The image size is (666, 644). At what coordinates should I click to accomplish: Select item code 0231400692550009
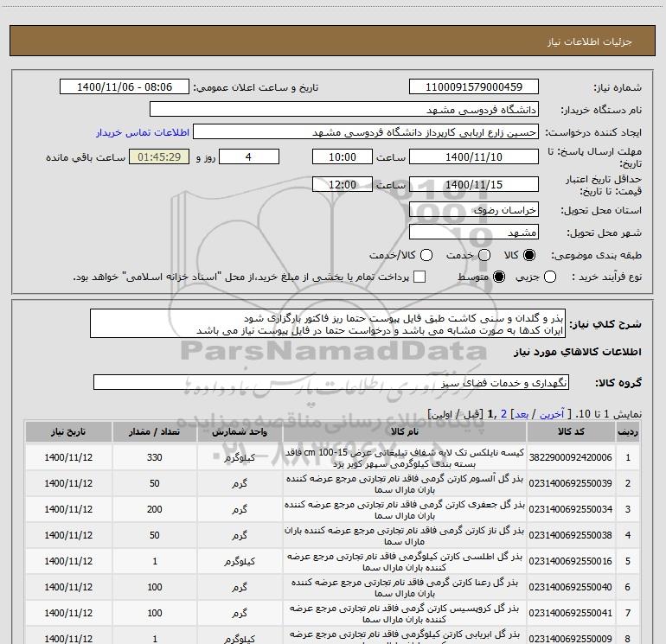coord(571,639)
